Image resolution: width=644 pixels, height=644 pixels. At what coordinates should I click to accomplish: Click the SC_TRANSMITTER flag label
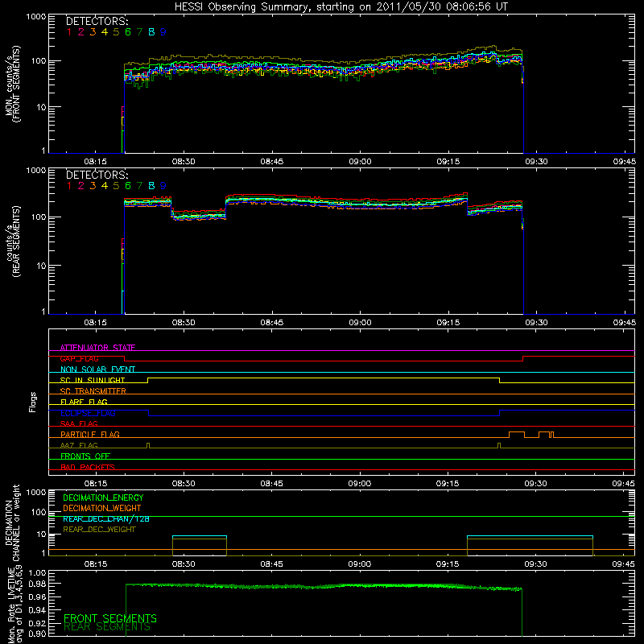point(93,391)
